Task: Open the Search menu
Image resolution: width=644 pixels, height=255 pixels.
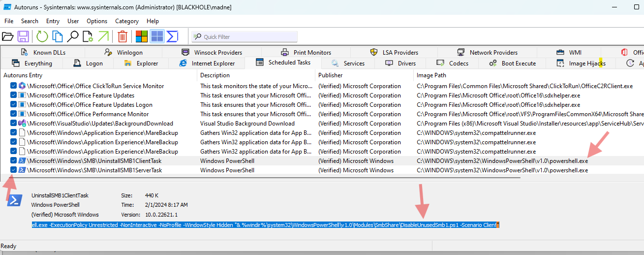Action: (x=30, y=21)
